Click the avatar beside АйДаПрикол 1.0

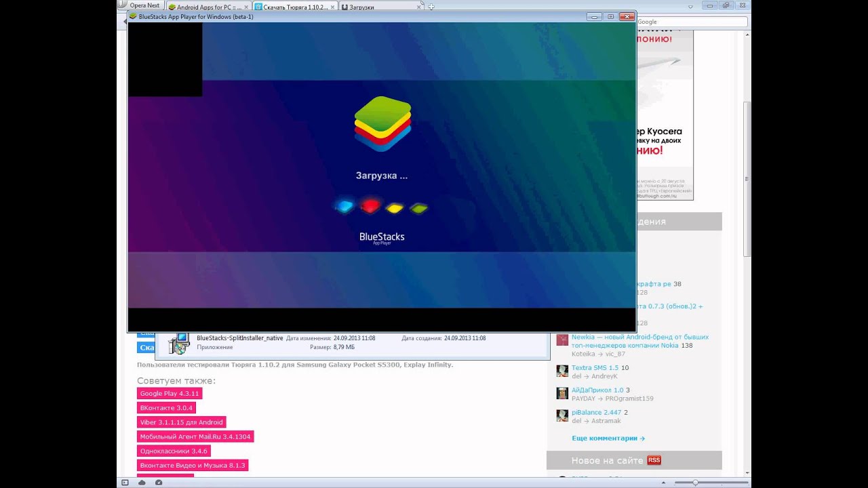coord(562,393)
